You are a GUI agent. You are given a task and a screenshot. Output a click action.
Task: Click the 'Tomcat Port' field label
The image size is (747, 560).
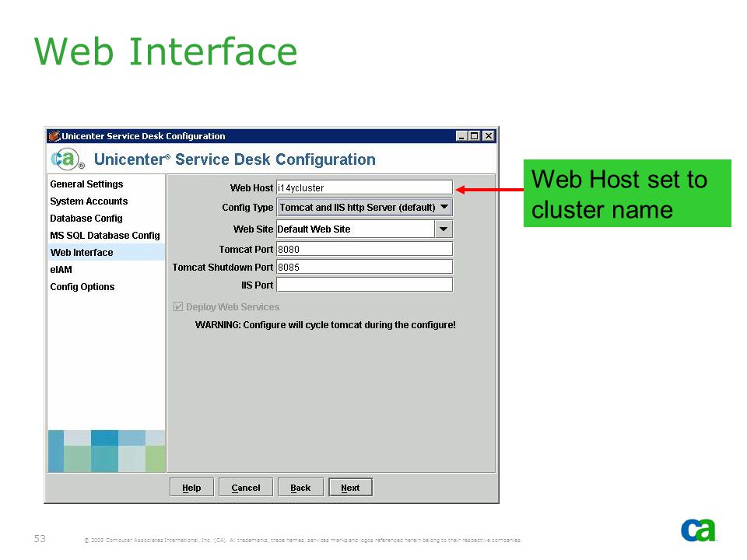point(246,250)
